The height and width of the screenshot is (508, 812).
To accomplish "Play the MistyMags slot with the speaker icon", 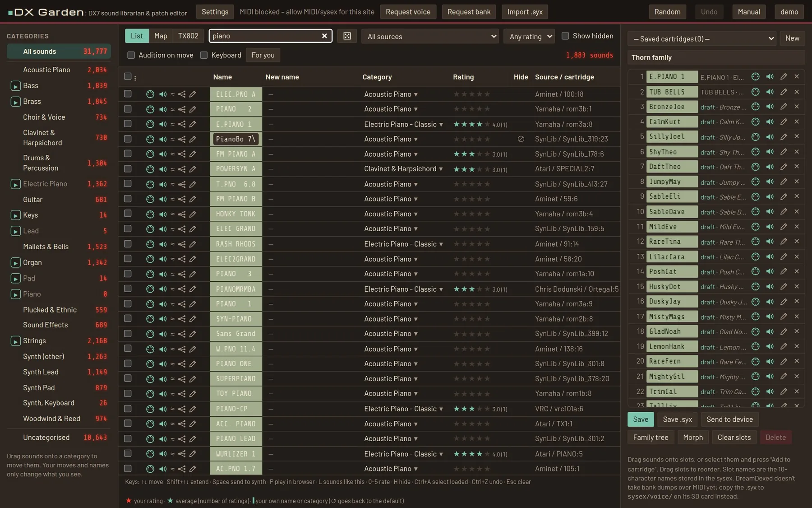I will click(x=770, y=317).
